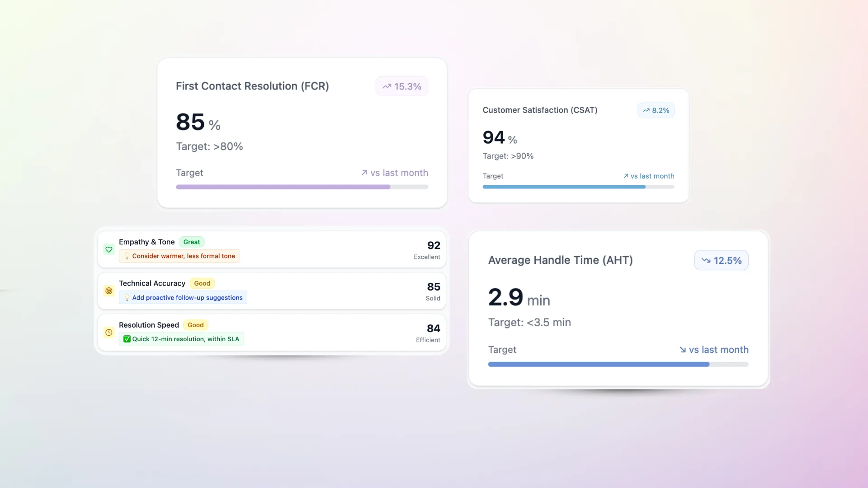Click the lightbulb icon in the warmer tone tip
868x488 pixels.
click(x=127, y=256)
